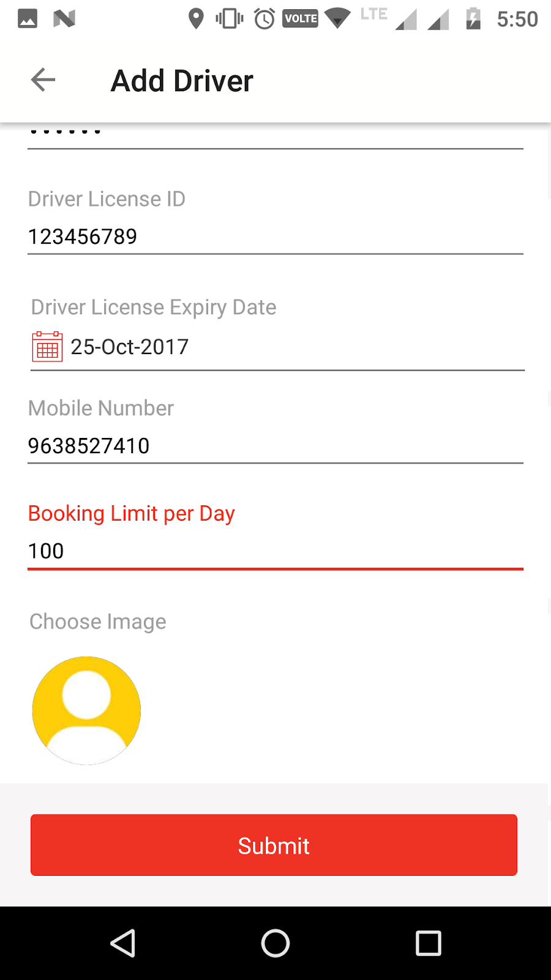Open the red calendar icon

(47, 347)
